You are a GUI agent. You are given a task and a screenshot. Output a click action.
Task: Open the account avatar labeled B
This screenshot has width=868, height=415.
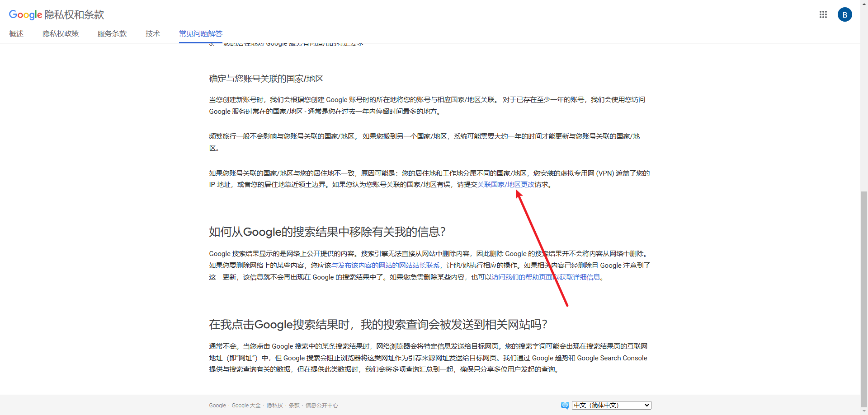844,14
